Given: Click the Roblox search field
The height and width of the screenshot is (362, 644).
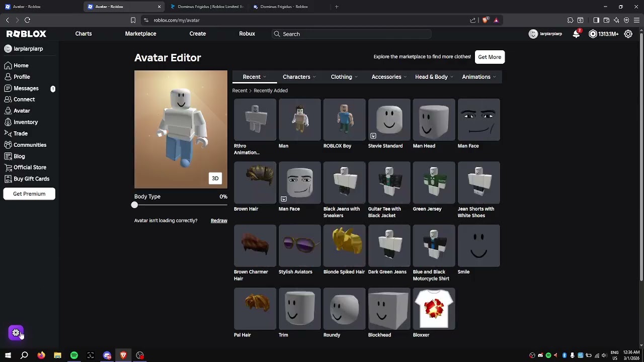Looking at the screenshot, I should (x=352, y=34).
